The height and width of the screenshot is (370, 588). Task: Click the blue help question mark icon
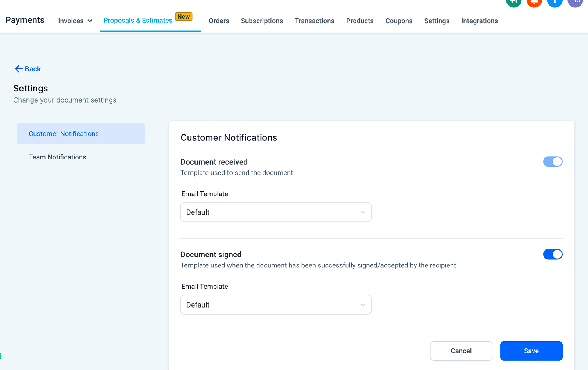[555, 2]
